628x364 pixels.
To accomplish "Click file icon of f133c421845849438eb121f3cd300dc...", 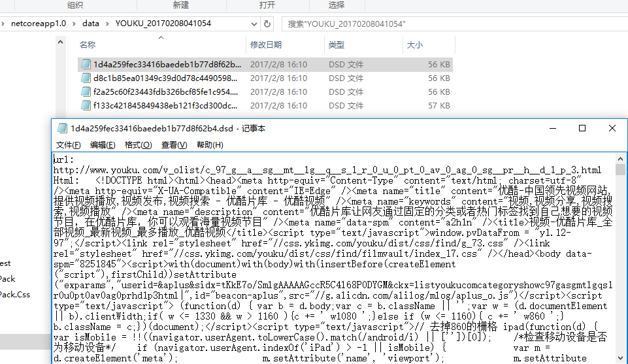I will click(86, 105).
